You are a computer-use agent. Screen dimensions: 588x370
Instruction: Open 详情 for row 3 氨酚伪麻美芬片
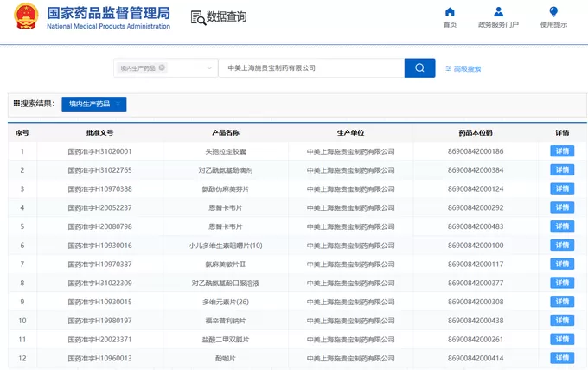[x=562, y=188]
